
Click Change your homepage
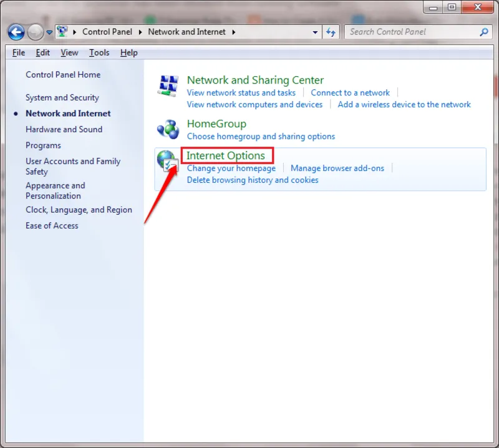click(x=231, y=168)
